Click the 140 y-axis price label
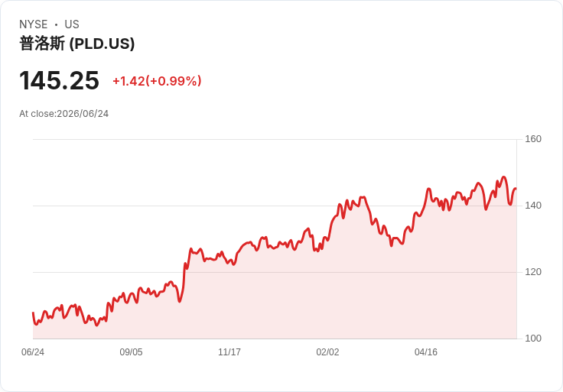This screenshot has height=392, width=563. (x=533, y=206)
